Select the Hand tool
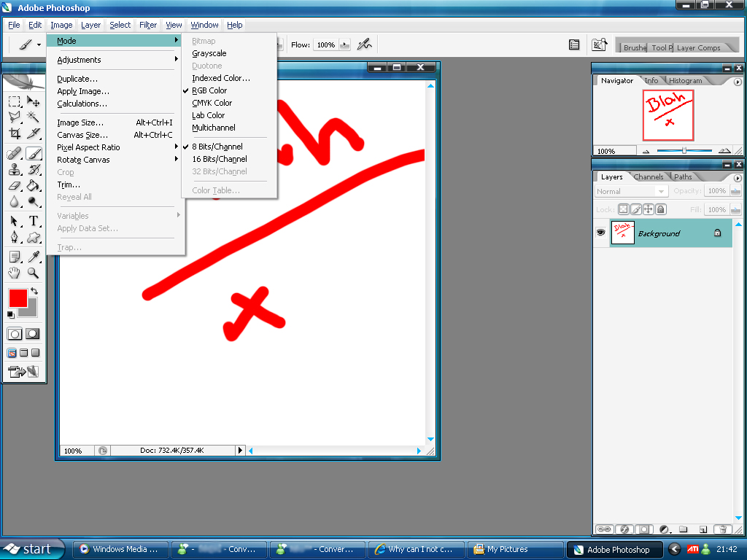 pos(15,273)
